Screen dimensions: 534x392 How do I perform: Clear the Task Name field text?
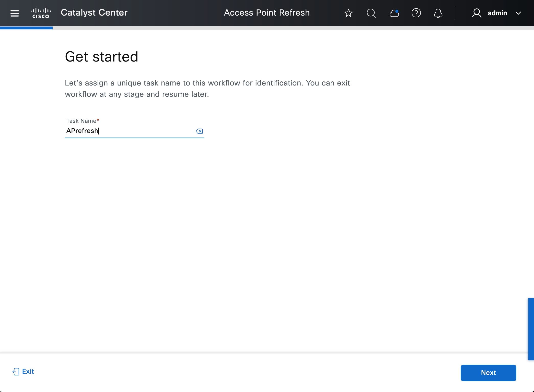tap(199, 131)
